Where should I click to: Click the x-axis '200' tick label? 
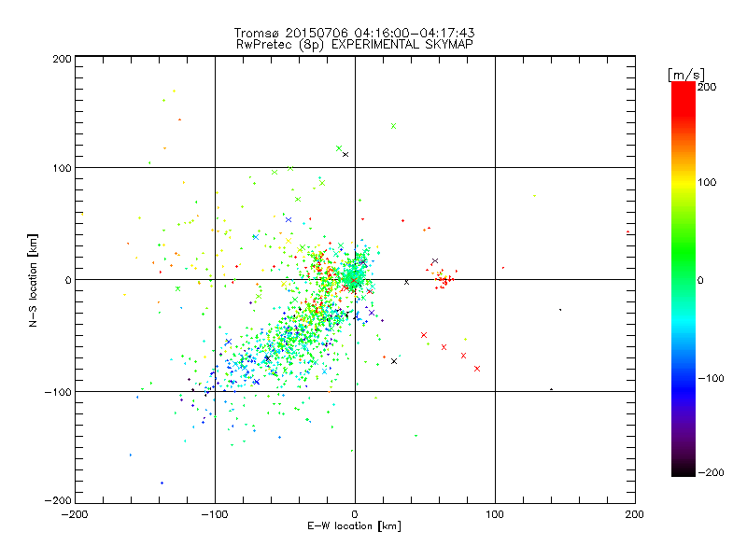[x=635, y=514]
